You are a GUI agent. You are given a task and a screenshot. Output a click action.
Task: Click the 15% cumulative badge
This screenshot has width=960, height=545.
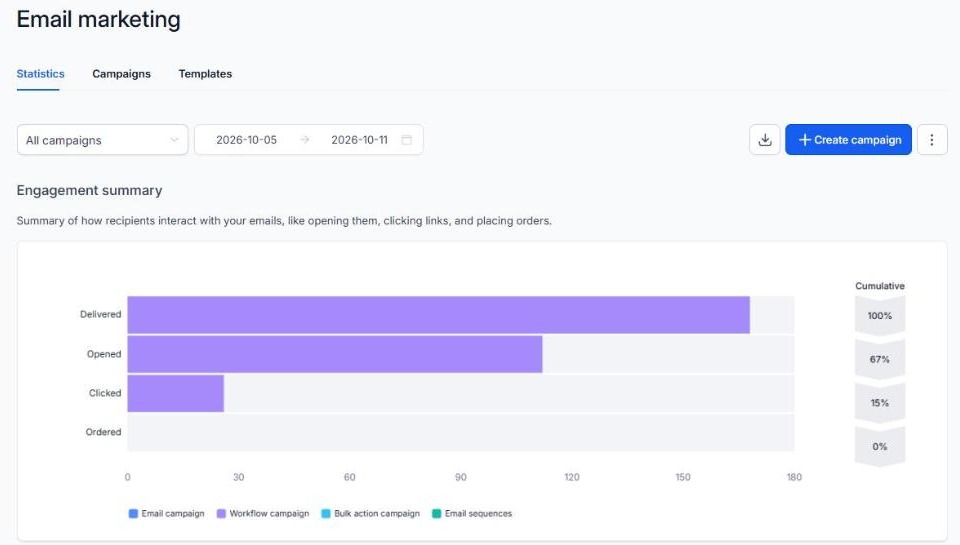click(x=880, y=402)
